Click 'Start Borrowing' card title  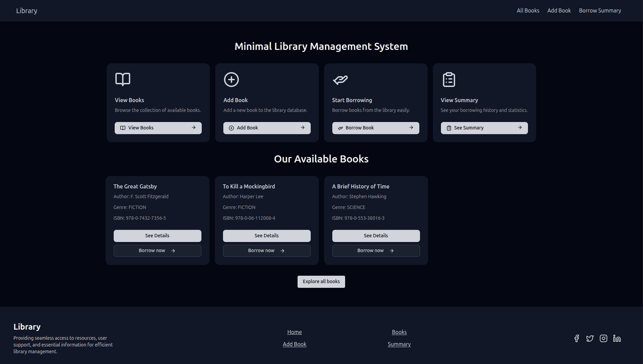[352, 100]
